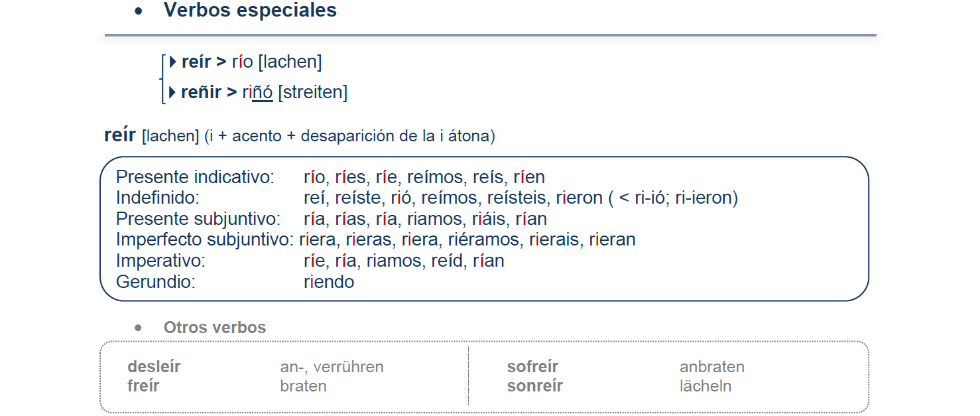The image size is (980, 416).
Task: Click the gerund form riendo
Action: click(x=329, y=282)
